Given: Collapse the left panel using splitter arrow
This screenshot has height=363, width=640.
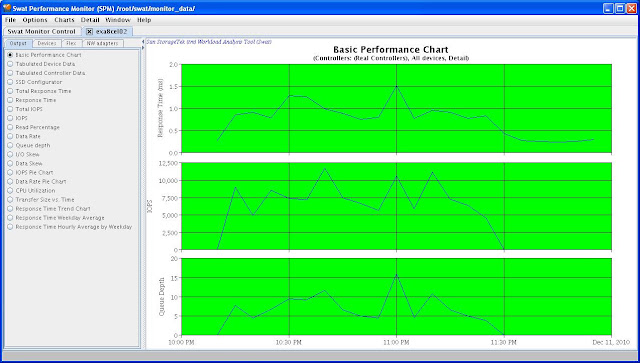Looking at the screenshot, I should 143,42.
